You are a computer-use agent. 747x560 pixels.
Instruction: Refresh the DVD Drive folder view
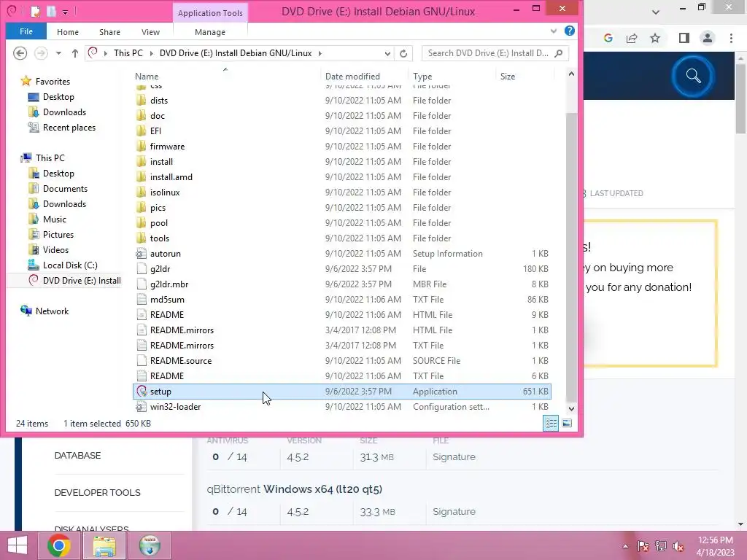[403, 53]
